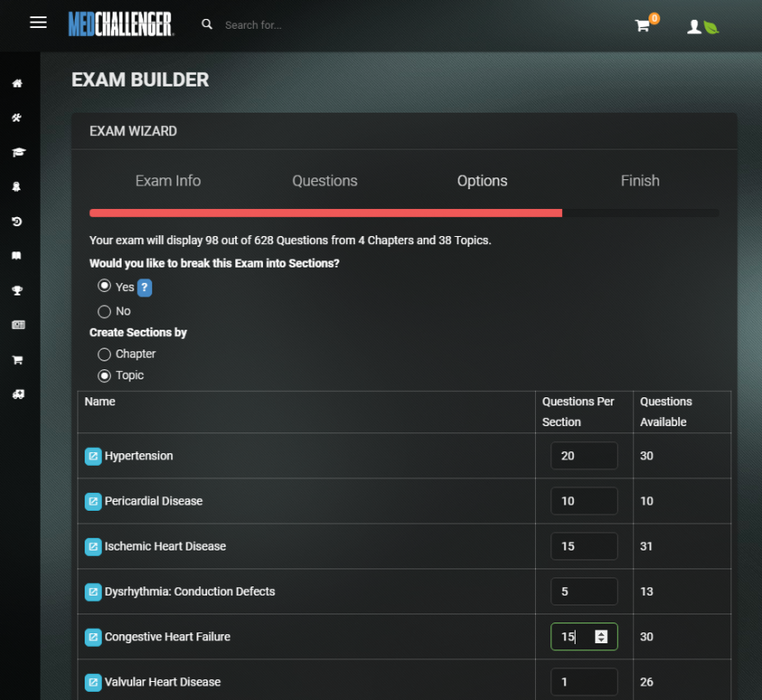
Task: Open the ambulance sidebar icon
Action: pyautogui.click(x=19, y=395)
